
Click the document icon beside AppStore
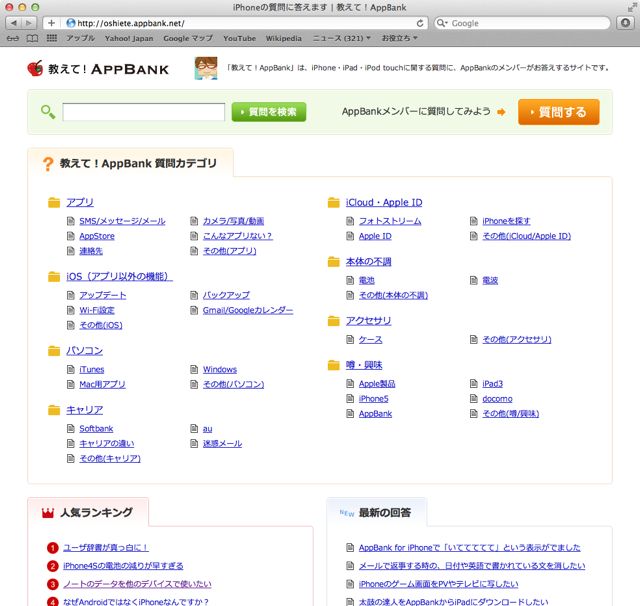71,236
